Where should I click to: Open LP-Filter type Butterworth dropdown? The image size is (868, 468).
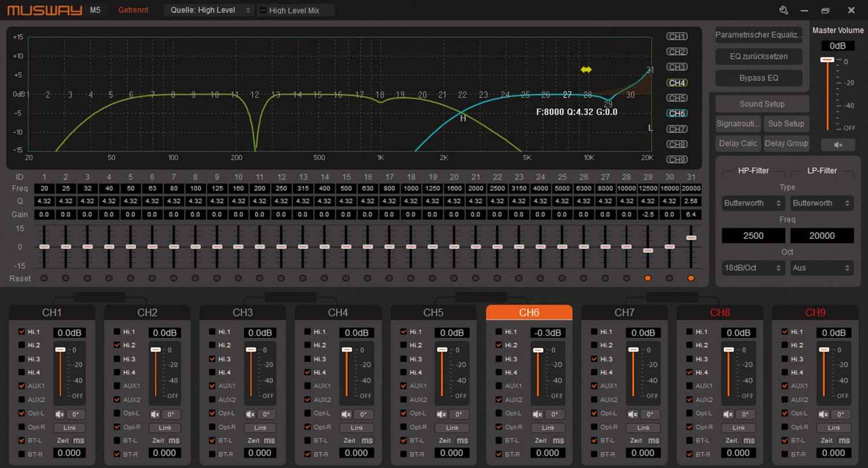[822, 203]
